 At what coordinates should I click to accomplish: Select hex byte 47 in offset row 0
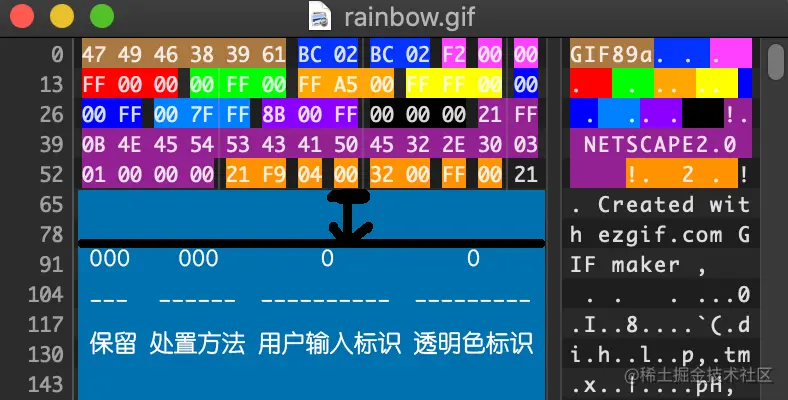93,54
